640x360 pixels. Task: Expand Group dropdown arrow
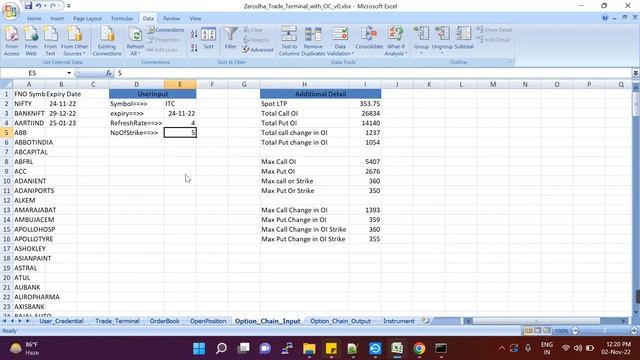point(421,53)
